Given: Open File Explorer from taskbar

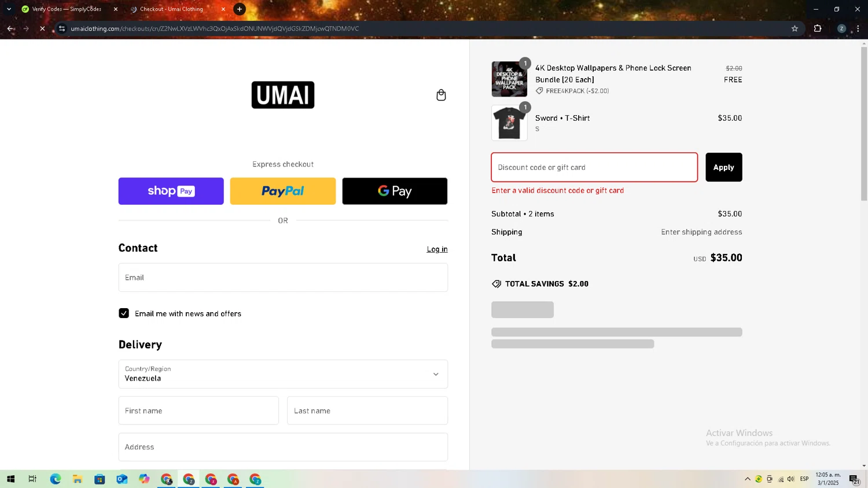Looking at the screenshot, I should 77,479.
